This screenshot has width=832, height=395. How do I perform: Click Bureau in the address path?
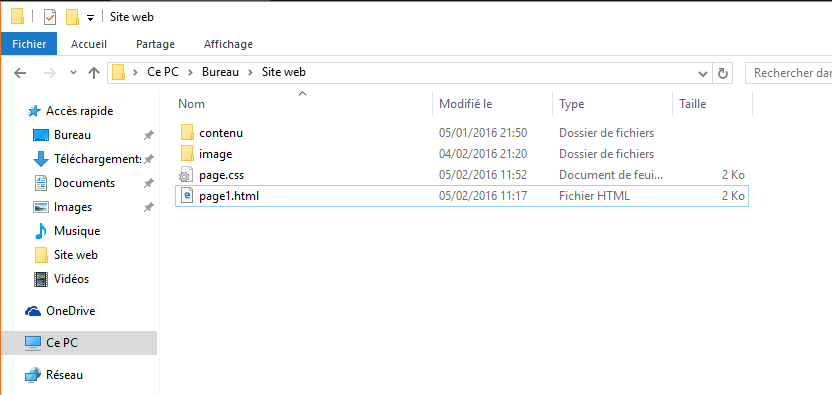(220, 72)
